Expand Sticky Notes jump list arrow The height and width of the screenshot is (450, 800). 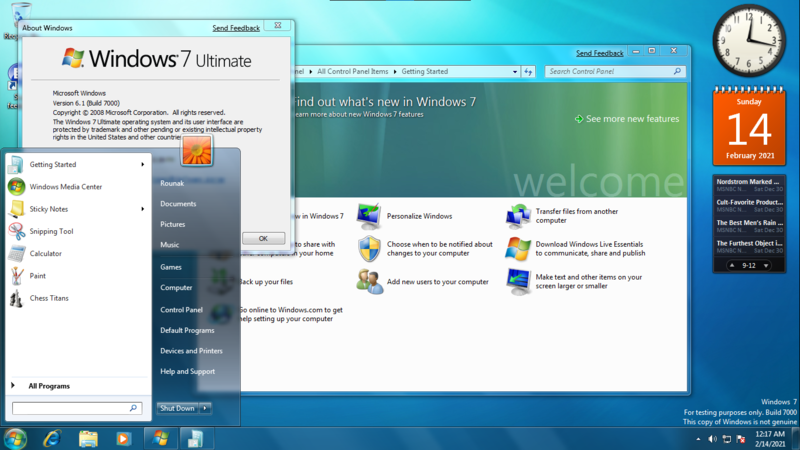142,209
